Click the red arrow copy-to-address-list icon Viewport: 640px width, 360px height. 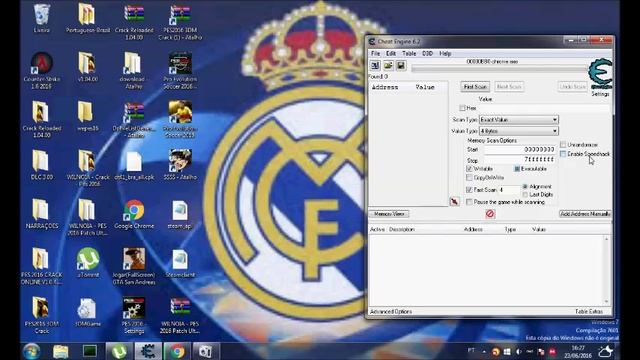pos(454,202)
